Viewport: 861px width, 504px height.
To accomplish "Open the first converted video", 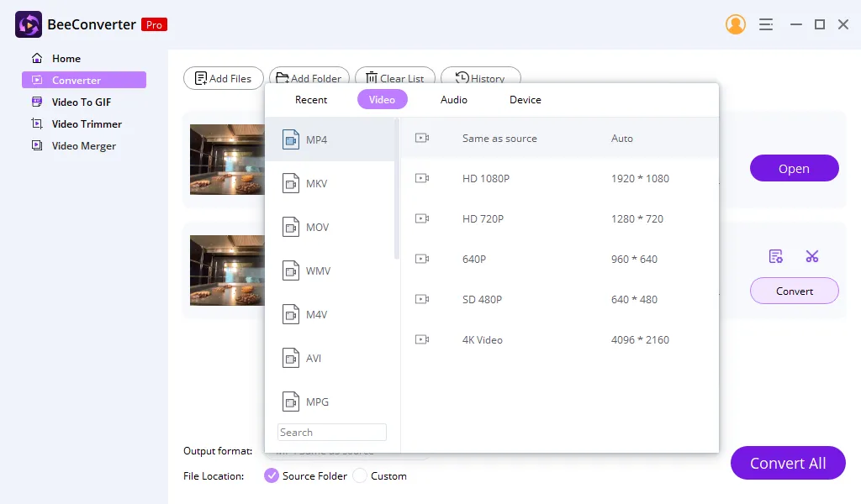I will click(794, 168).
